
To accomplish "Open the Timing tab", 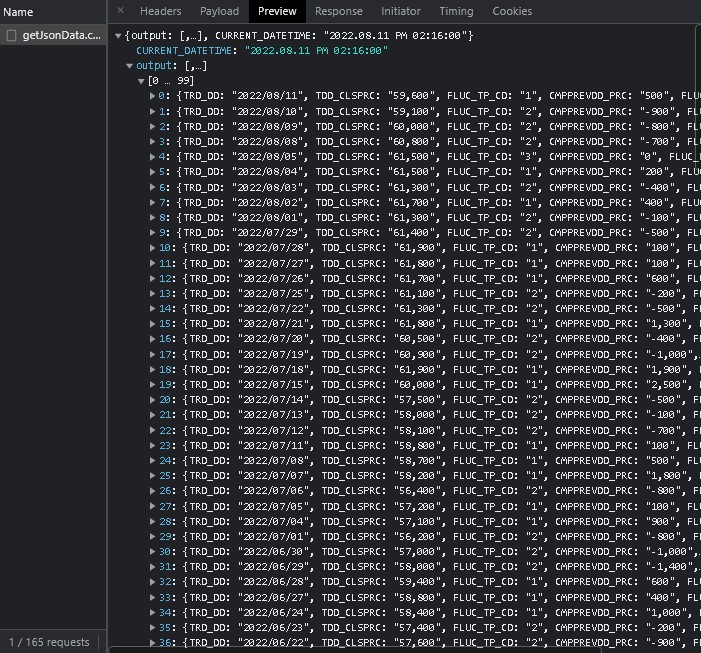I will (x=456, y=11).
